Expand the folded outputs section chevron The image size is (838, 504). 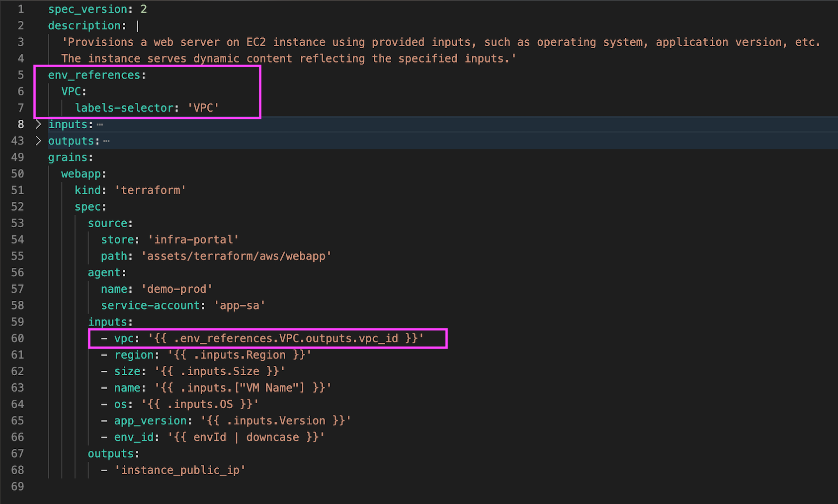(x=38, y=141)
